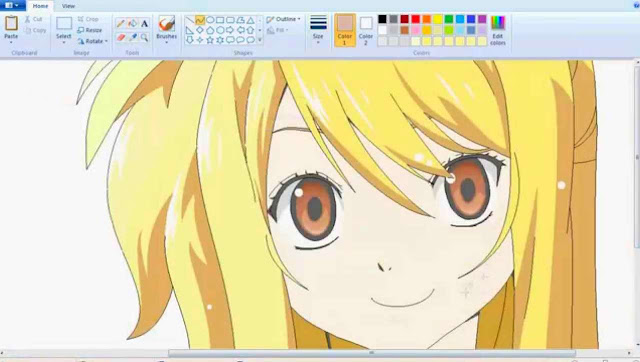Choose the Left arrow shape
This screenshot has width=640, height=362.
pyautogui.click(x=240, y=30)
